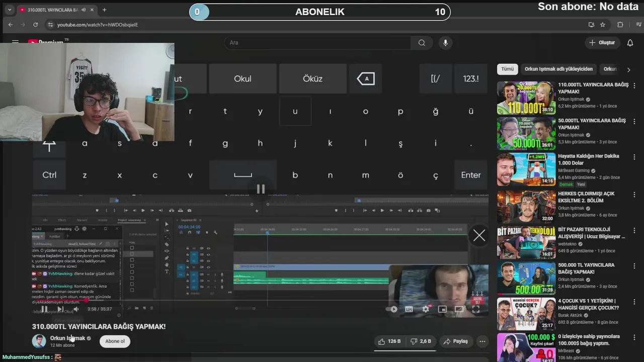This screenshot has height=362, width=644.
Task: Tap the Öküz word suggestion
Action: pos(312,78)
